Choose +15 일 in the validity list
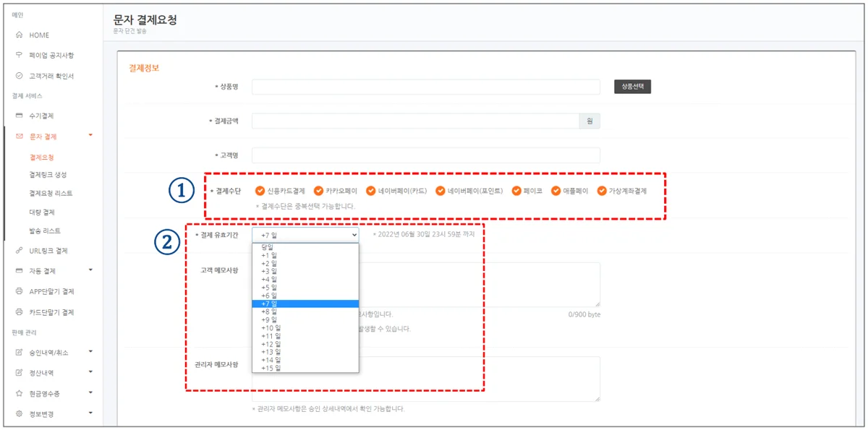This screenshot has width=868, height=430. [305, 368]
